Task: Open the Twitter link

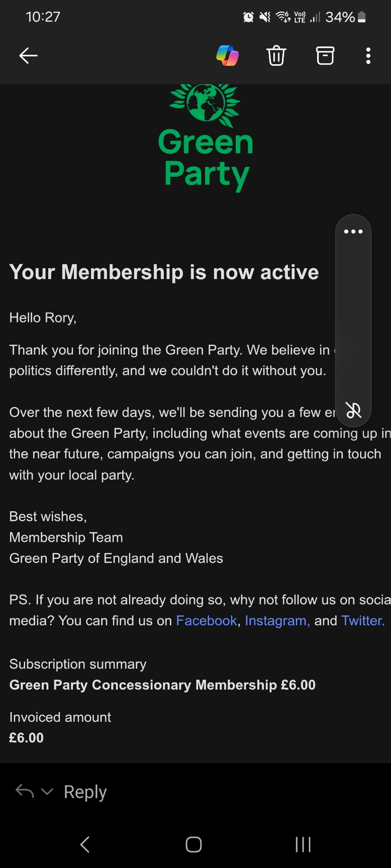Action: click(x=363, y=621)
